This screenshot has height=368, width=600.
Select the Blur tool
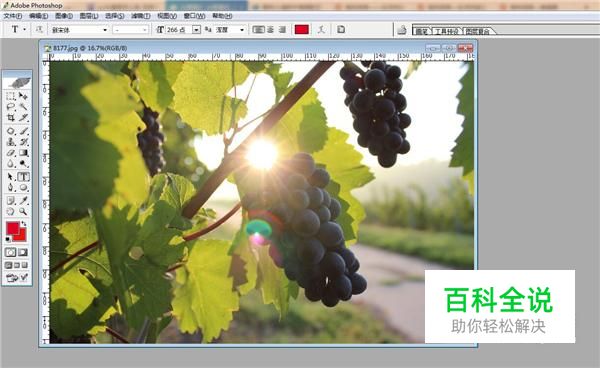click(x=11, y=163)
